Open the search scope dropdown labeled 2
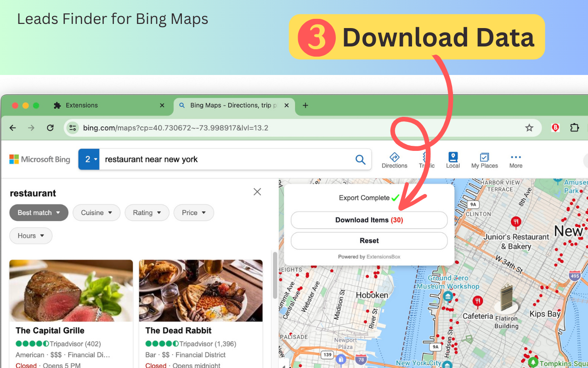The image size is (588, 368). pos(89,160)
